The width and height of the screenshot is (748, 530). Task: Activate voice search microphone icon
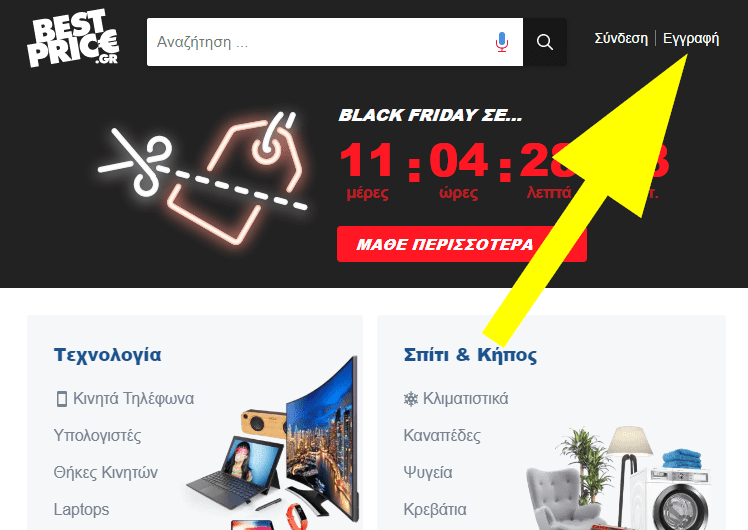click(501, 42)
